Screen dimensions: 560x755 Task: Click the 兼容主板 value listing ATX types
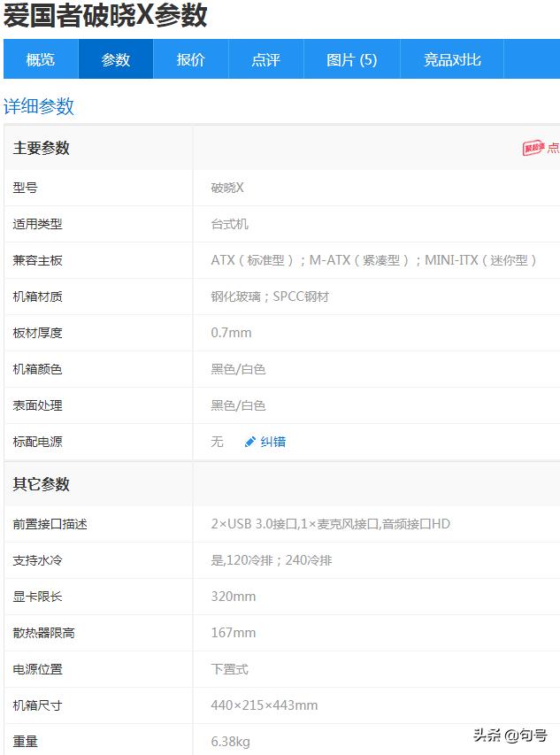374,260
